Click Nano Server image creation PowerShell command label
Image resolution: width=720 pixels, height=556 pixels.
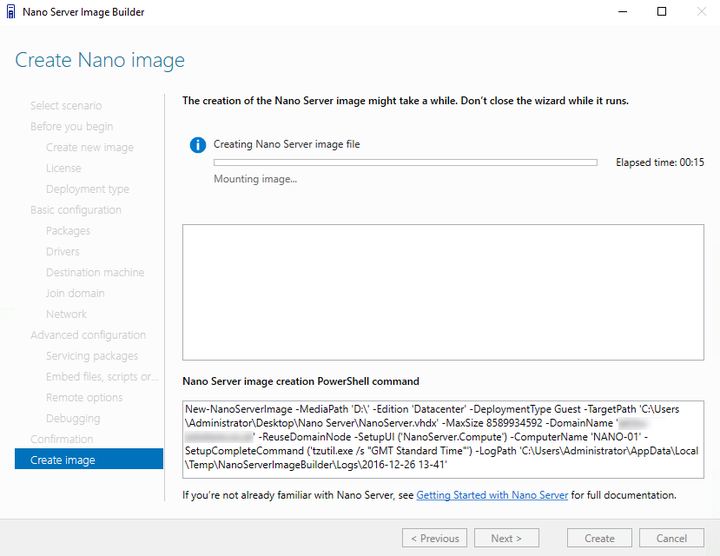click(x=301, y=381)
